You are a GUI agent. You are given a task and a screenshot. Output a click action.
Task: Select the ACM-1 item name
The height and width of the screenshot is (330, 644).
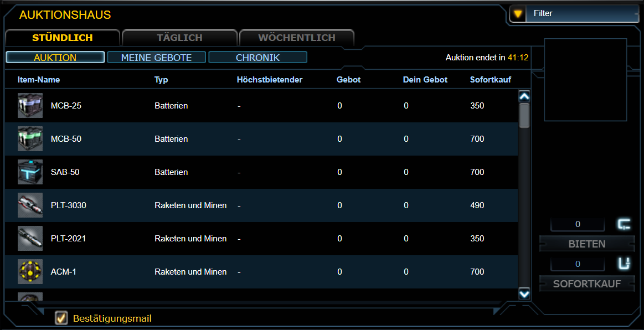click(x=63, y=272)
